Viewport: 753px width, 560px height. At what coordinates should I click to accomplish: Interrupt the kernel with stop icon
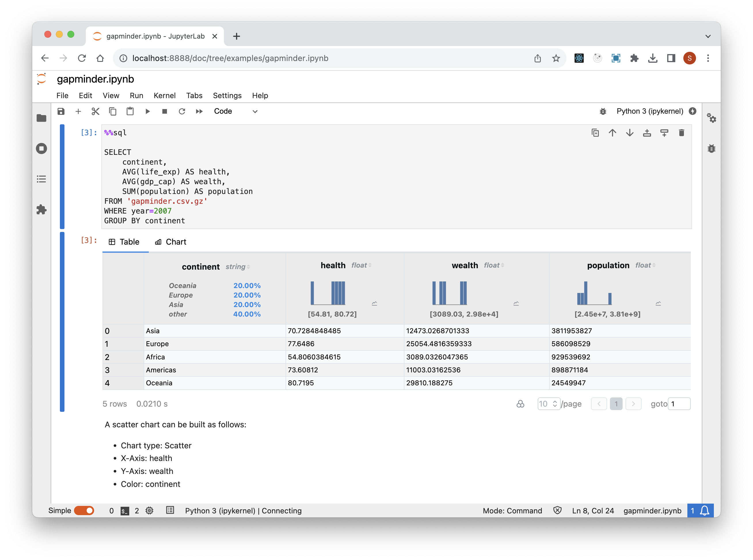click(165, 112)
